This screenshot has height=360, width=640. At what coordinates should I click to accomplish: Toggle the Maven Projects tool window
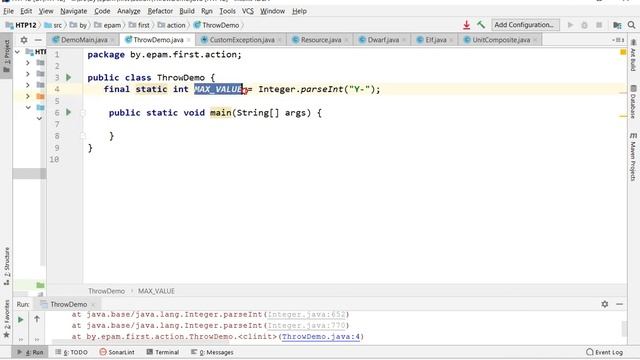tap(633, 157)
